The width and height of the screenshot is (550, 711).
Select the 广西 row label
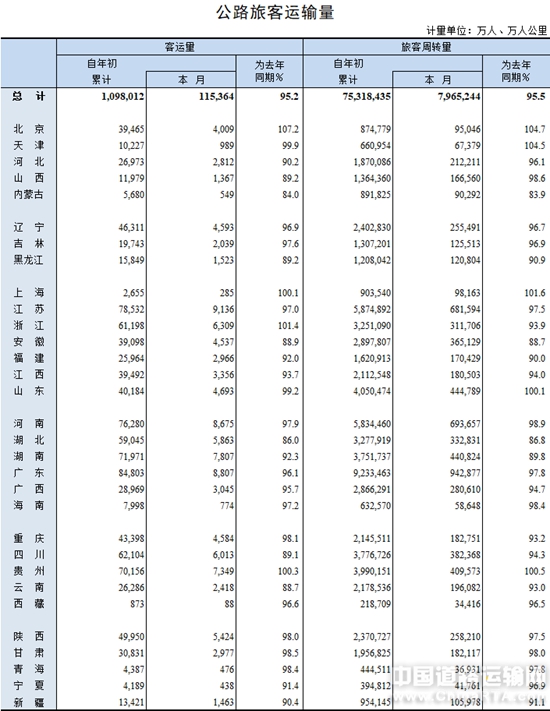click(x=29, y=489)
